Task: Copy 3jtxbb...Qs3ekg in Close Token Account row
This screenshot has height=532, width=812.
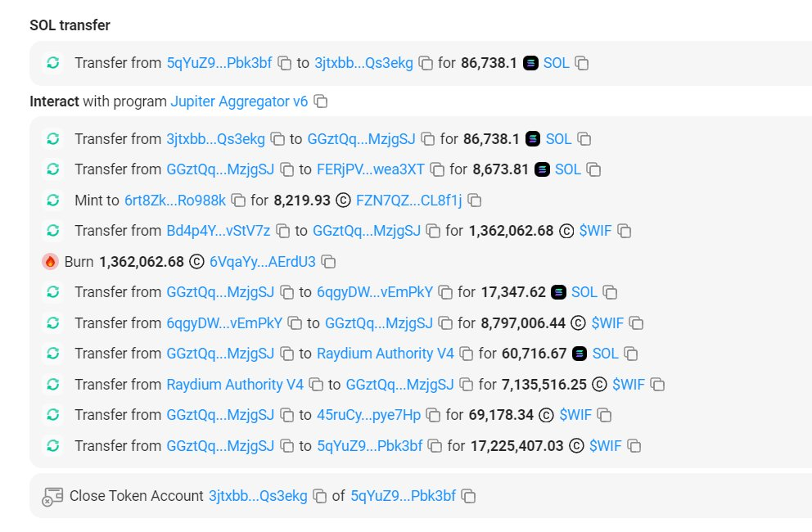Action: click(x=319, y=496)
